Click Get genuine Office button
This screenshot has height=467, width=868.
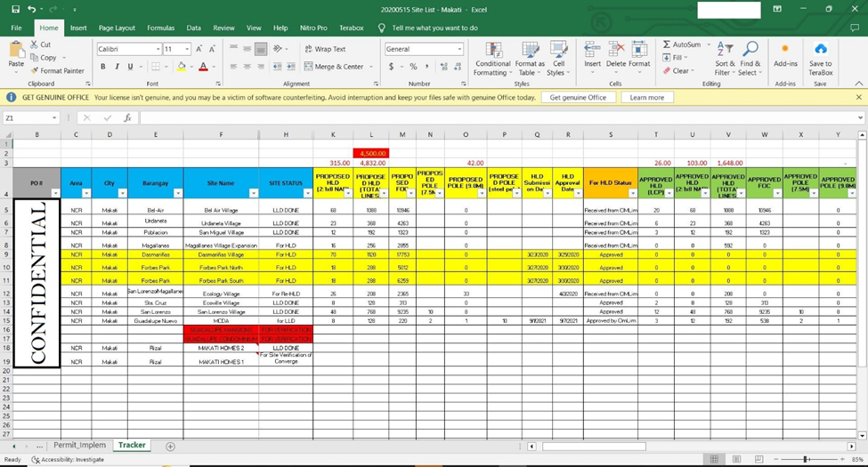tap(578, 97)
